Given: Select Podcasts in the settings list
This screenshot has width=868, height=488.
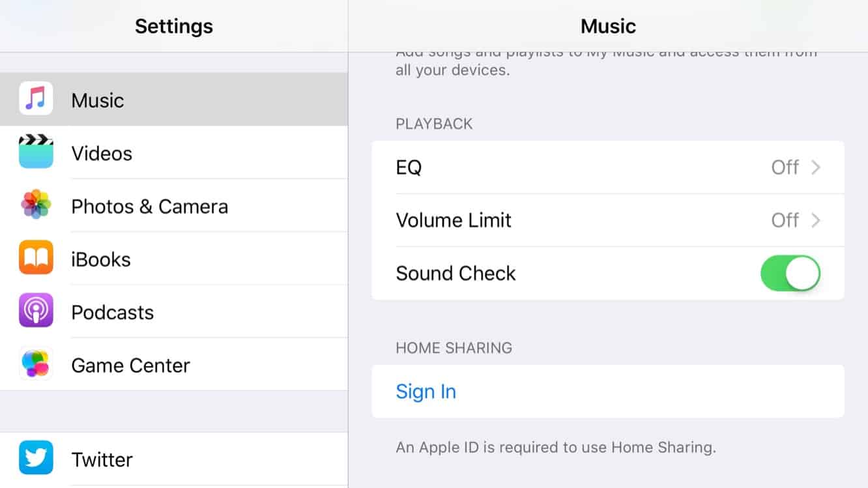Looking at the screenshot, I should (x=112, y=312).
